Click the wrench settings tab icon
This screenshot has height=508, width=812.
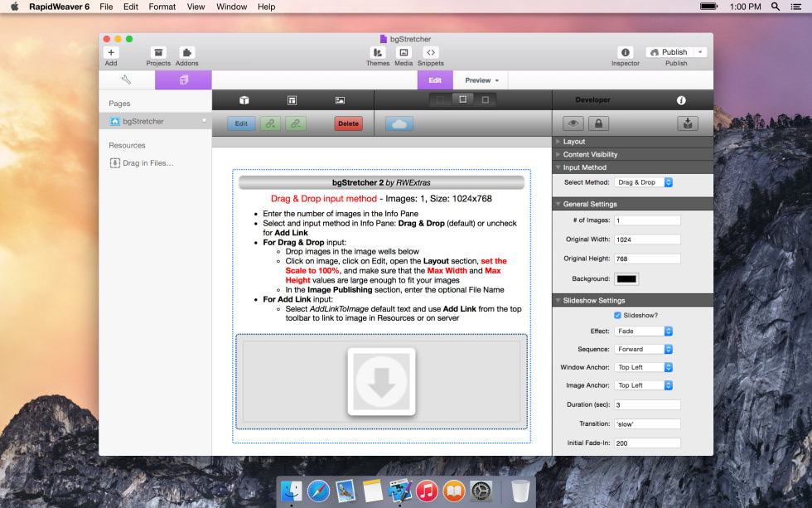pos(126,80)
